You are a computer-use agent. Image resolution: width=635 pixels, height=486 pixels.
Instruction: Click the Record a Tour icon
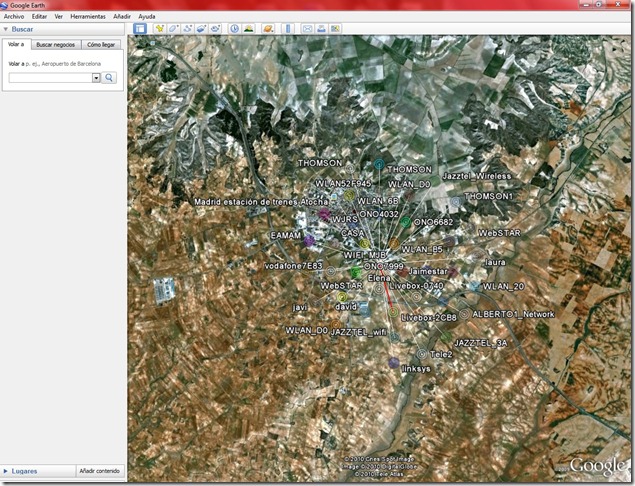pyautogui.click(x=215, y=29)
